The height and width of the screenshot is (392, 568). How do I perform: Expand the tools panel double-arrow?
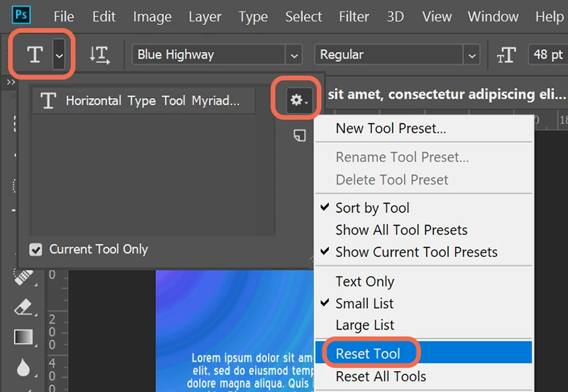[11, 82]
